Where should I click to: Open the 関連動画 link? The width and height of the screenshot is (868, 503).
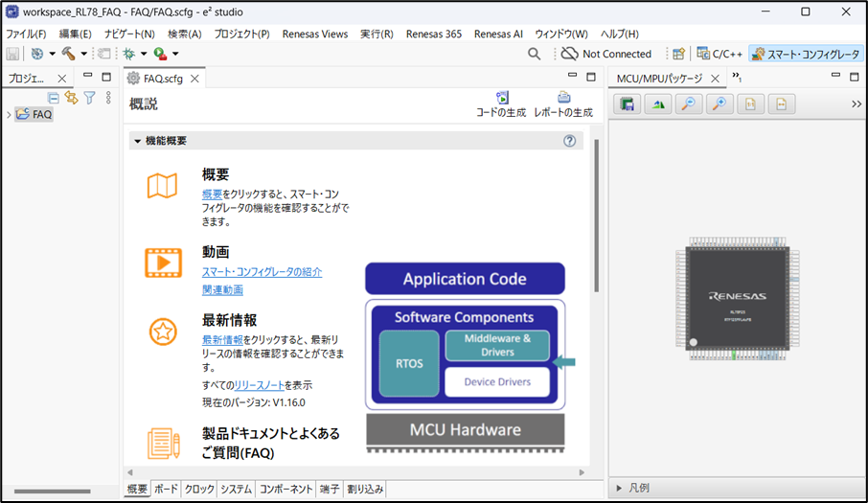(x=222, y=289)
